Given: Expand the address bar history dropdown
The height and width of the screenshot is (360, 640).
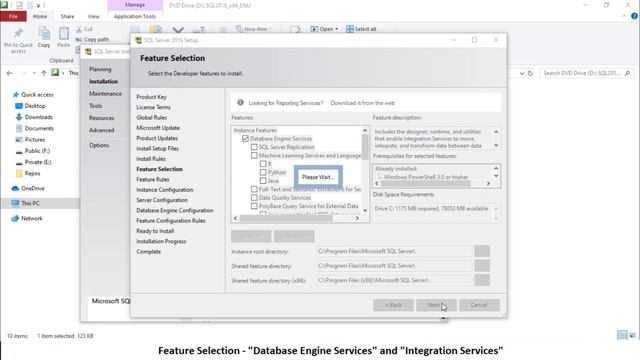Looking at the screenshot, I should coord(522,73).
